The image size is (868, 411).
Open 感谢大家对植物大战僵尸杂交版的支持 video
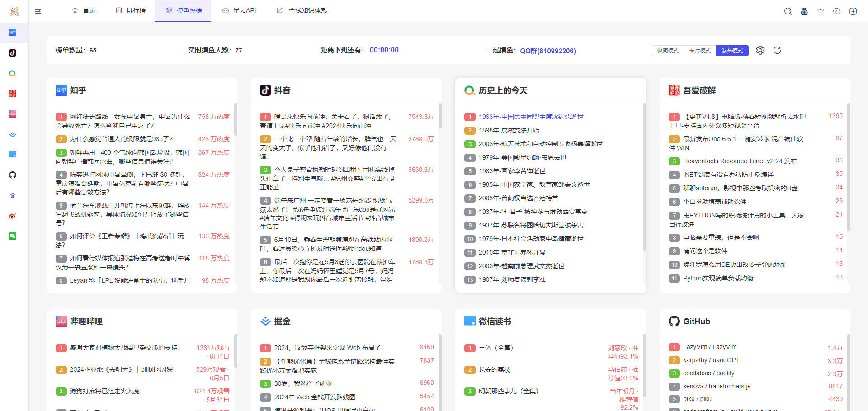(x=125, y=348)
